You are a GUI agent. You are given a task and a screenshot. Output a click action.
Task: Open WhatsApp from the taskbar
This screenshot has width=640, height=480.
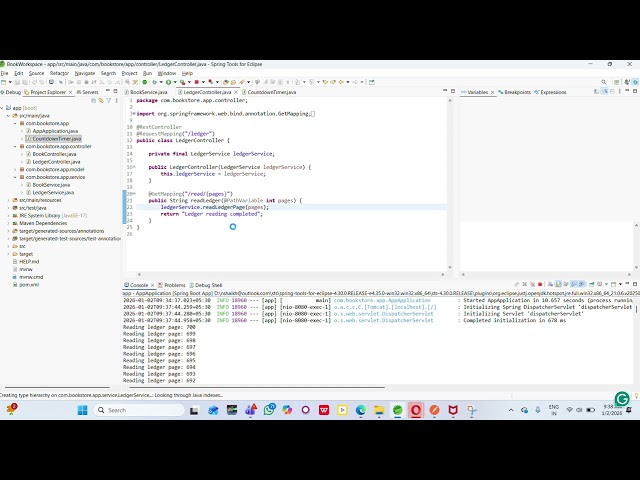269,409
